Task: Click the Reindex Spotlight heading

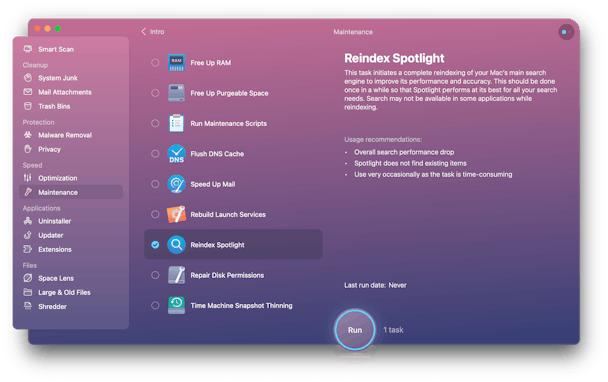Action: pos(394,58)
